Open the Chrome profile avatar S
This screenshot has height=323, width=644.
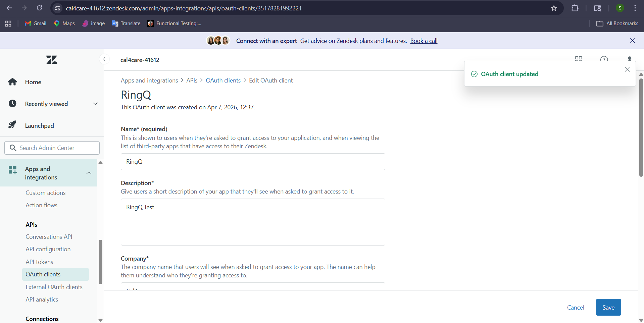pyautogui.click(x=620, y=8)
